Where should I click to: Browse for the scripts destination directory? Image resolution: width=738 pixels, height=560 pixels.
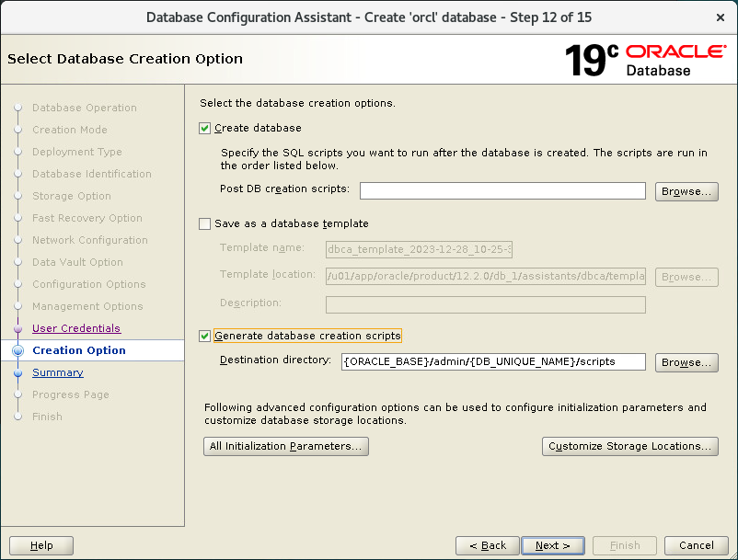click(686, 362)
